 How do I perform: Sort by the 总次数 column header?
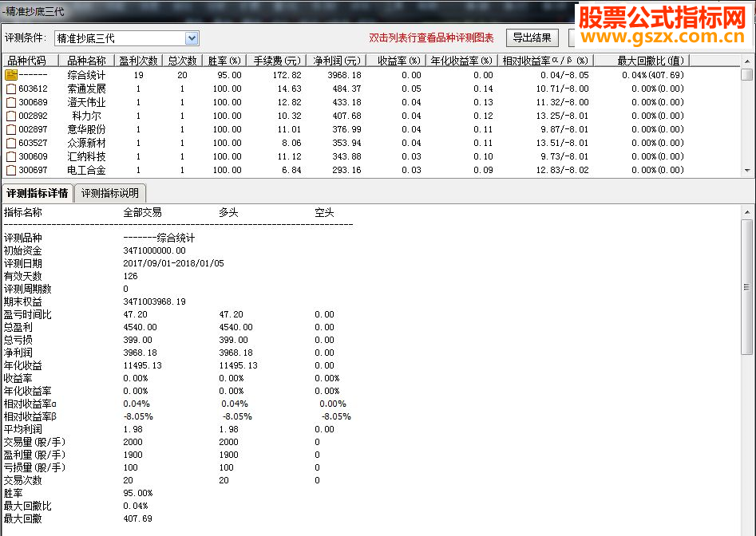pos(182,61)
